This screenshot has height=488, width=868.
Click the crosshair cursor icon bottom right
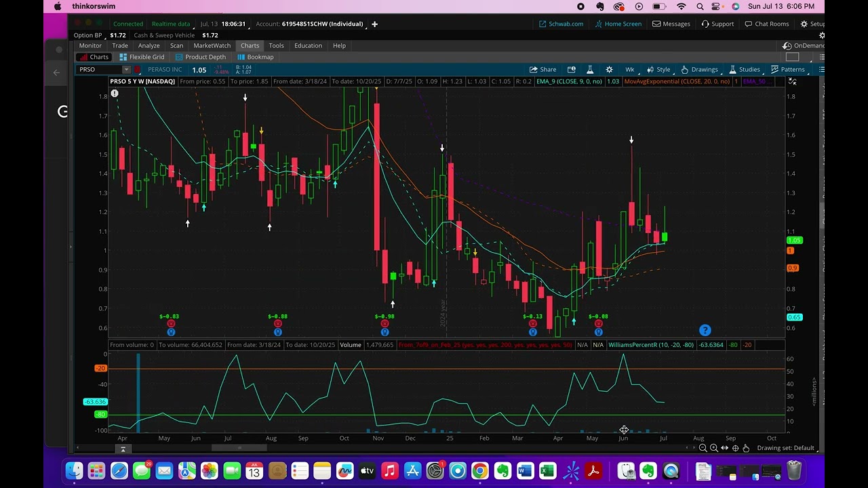tap(736, 448)
